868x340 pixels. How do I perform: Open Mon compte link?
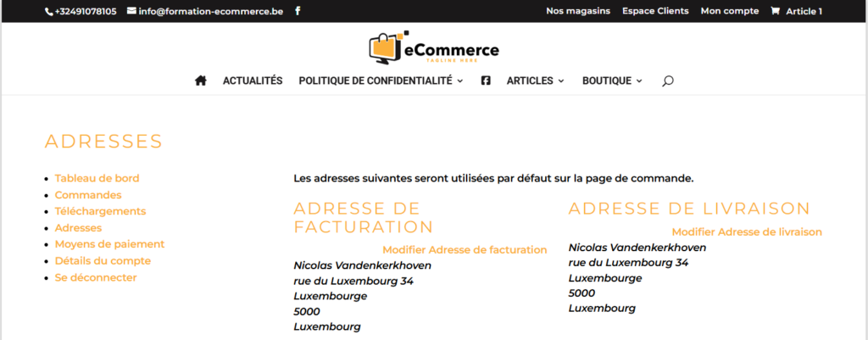click(730, 11)
